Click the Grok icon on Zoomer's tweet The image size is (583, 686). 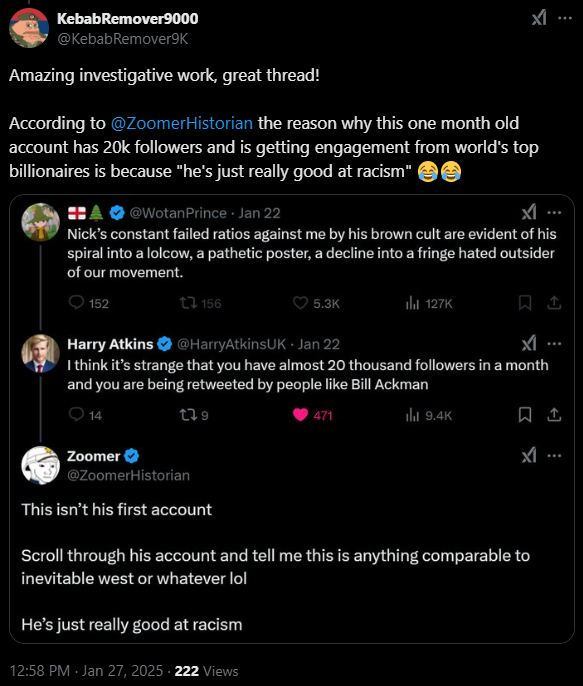point(529,456)
